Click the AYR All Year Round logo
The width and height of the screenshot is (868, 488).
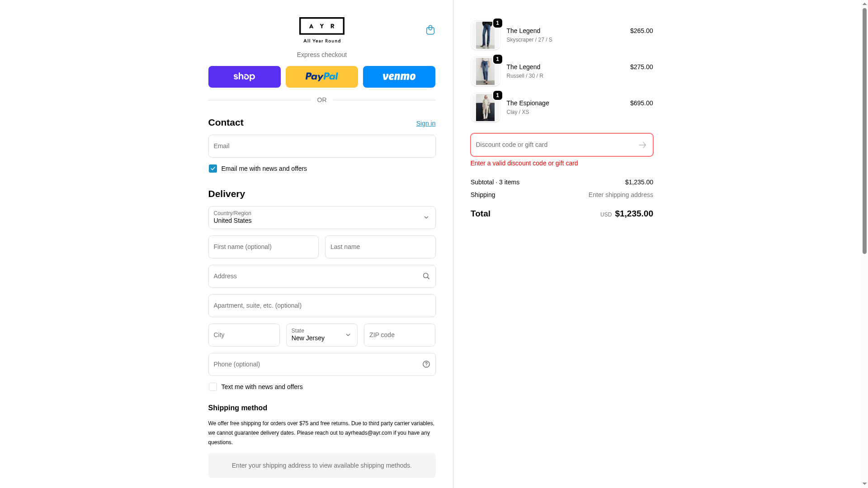point(321,30)
